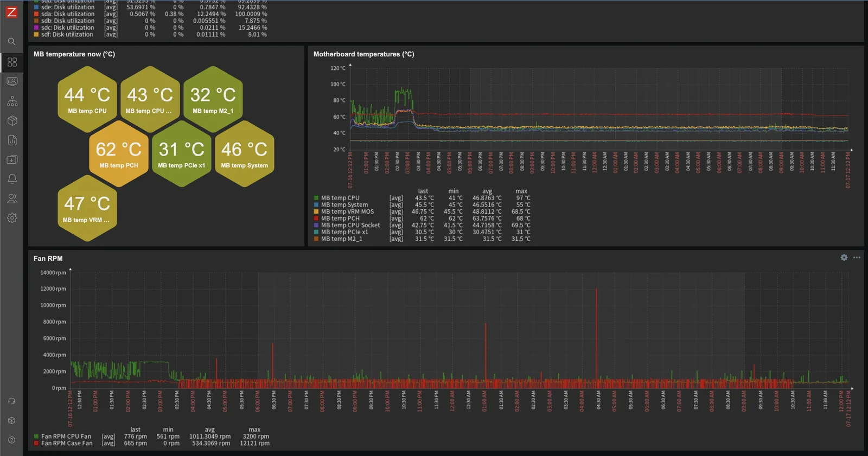Open the Support headset icon

pos(12,401)
